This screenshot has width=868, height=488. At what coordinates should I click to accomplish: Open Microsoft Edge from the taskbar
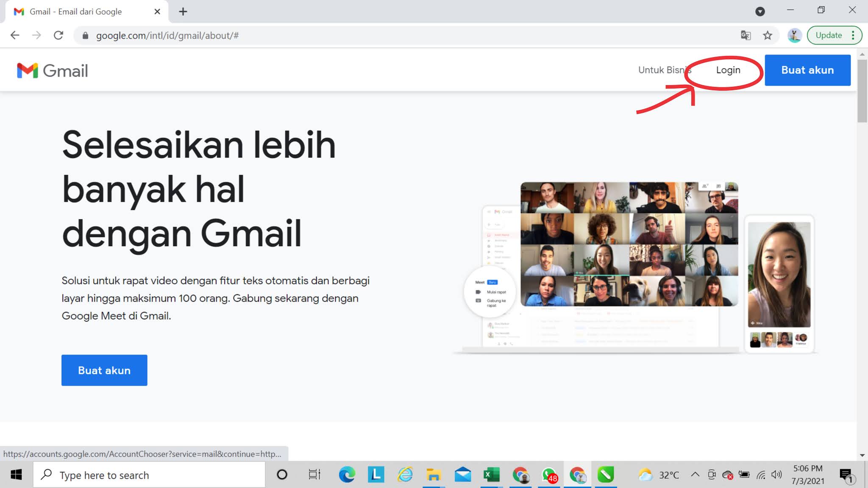pos(347,475)
